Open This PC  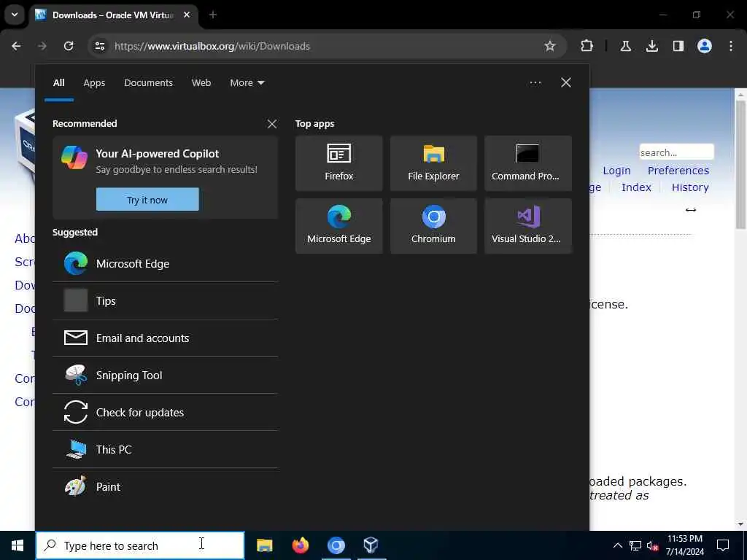tap(166, 449)
